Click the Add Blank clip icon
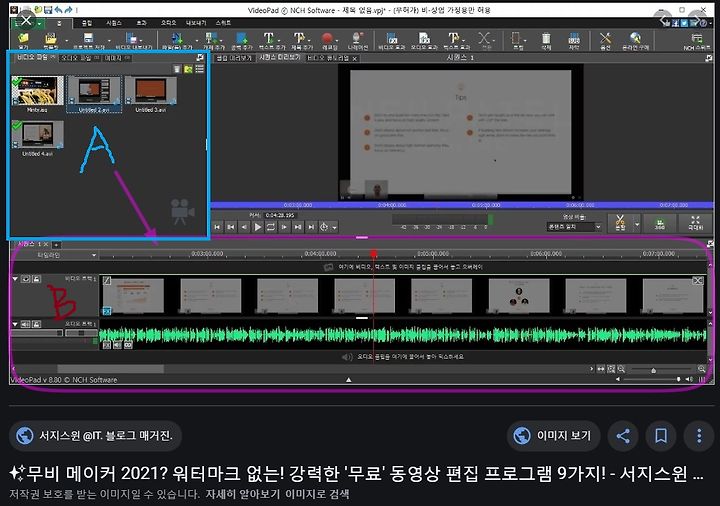The width and height of the screenshot is (720, 506). (x=241, y=38)
